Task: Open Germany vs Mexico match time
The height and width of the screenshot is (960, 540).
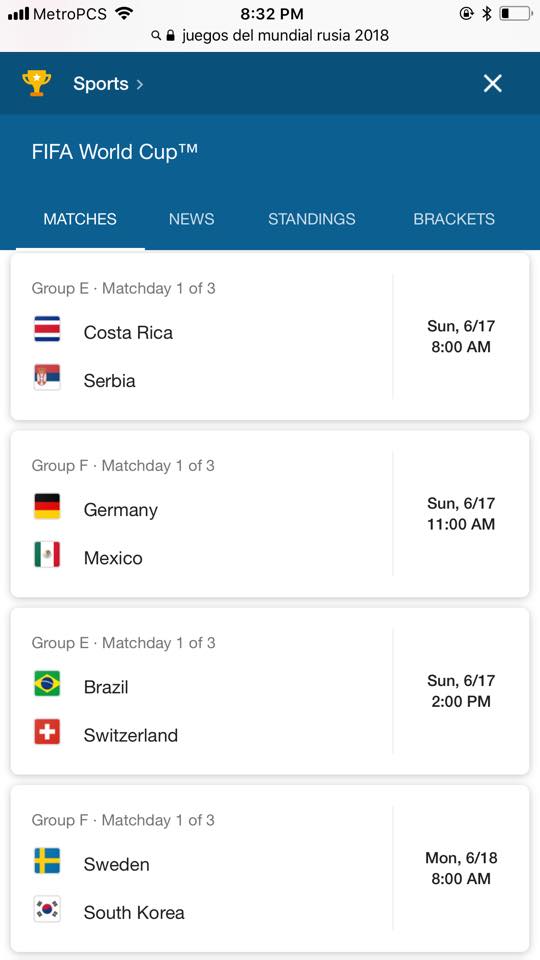Action: pyautogui.click(x=461, y=514)
